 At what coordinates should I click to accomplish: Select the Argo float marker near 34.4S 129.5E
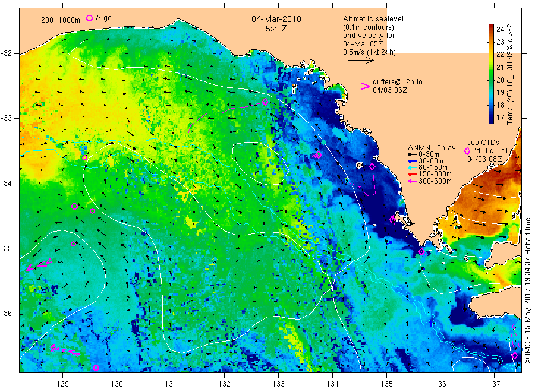click(x=93, y=211)
